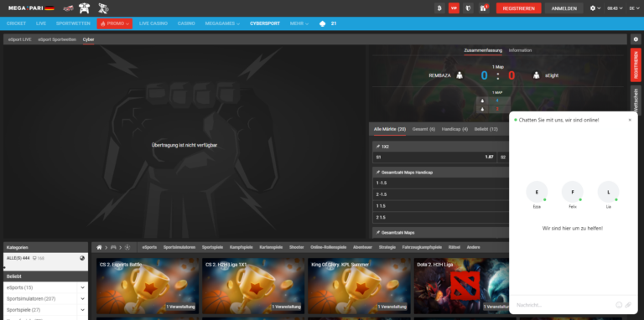Show Gesamt (6) markets

[x=423, y=129]
